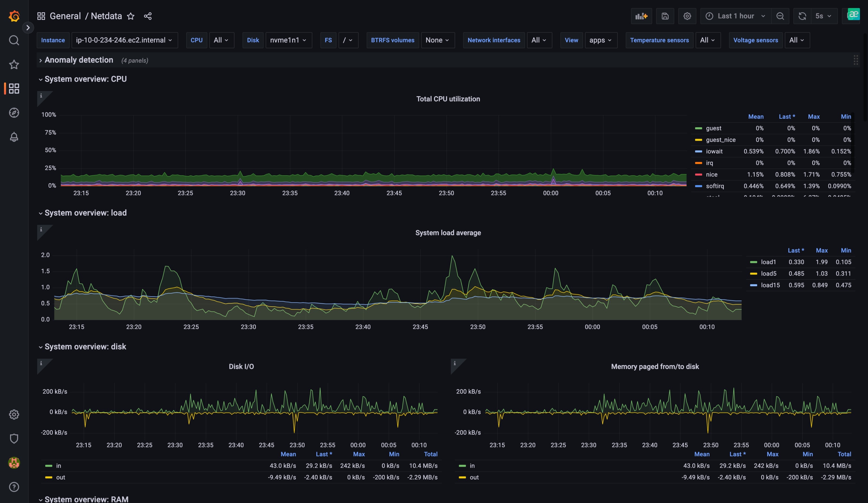868x503 pixels.
Task: Open the search dashboards icon
Action: point(14,40)
